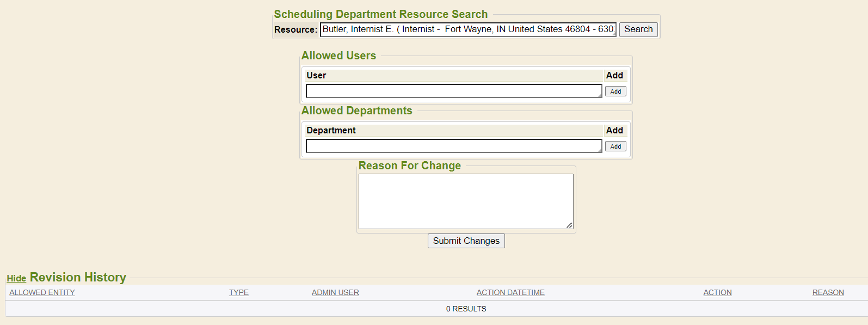
Task: Sort by ADMIN USER column
Action: (x=335, y=292)
